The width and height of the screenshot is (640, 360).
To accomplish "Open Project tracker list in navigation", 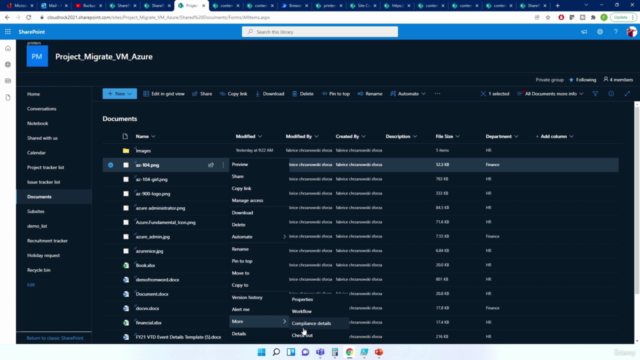I will coord(45,167).
